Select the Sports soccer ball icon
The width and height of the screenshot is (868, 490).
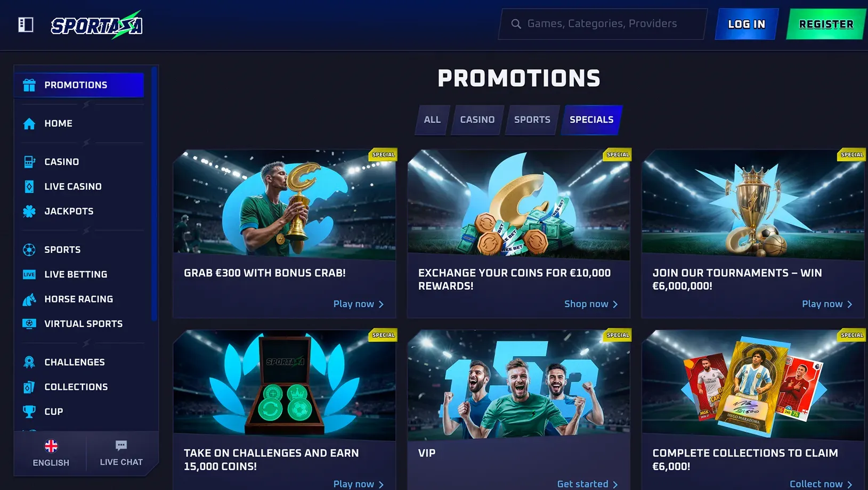pyautogui.click(x=29, y=250)
